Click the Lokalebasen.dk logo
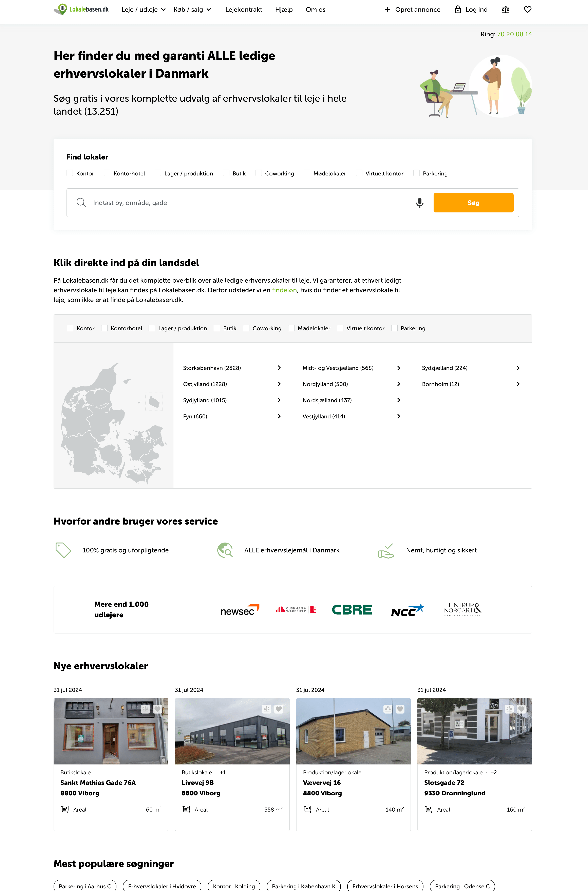 tap(81, 9)
